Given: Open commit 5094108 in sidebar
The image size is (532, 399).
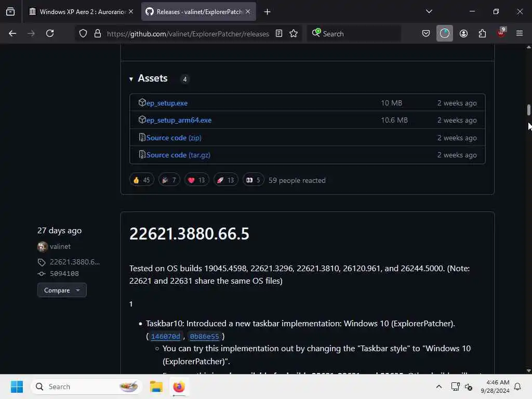Looking at the screenshot, I should pos(64,273).
